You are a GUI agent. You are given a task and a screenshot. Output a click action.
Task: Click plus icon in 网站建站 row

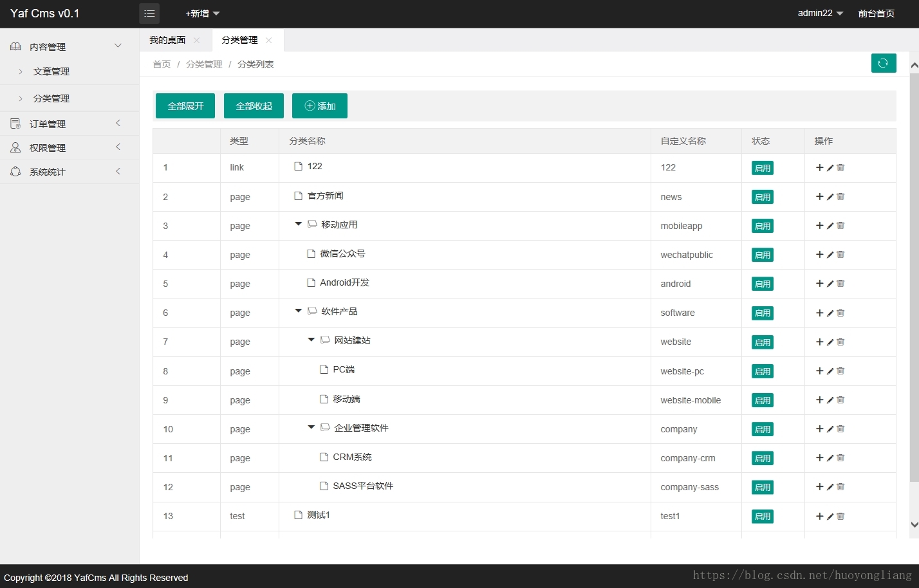(x=819, y=342)
